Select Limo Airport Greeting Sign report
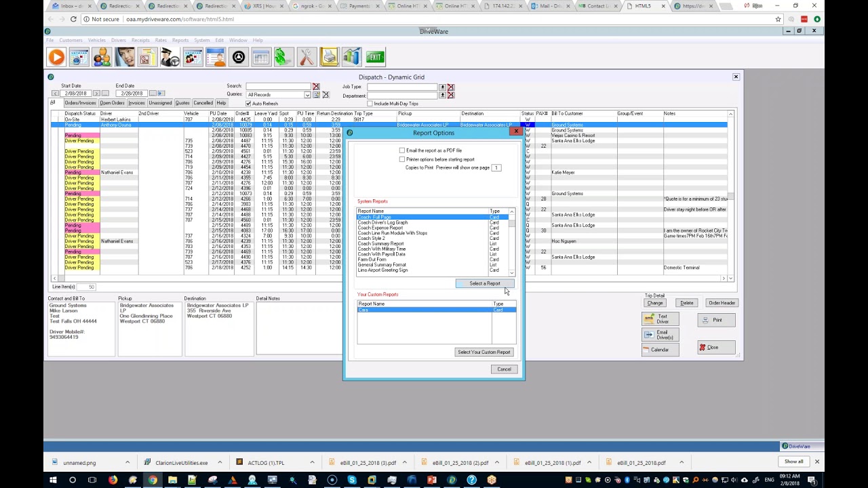Screen dimensions: 868x488 pyautogui.click(x=434, y=270)
